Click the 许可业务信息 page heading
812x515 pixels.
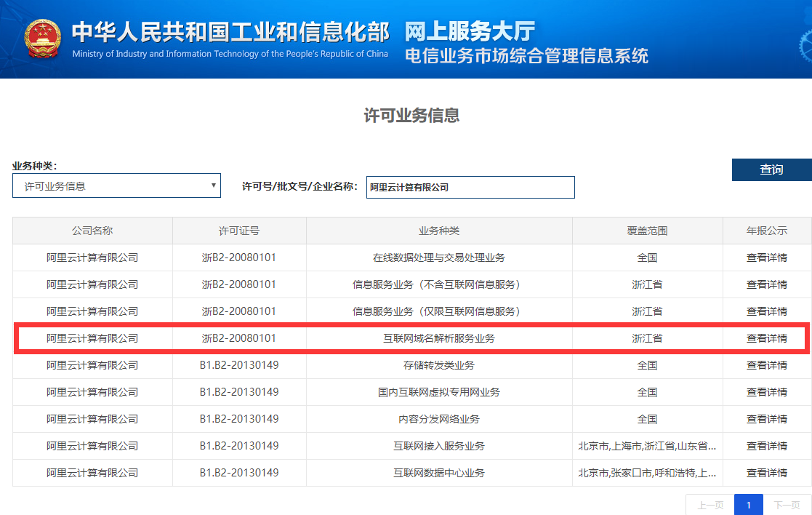coord(411,115)
